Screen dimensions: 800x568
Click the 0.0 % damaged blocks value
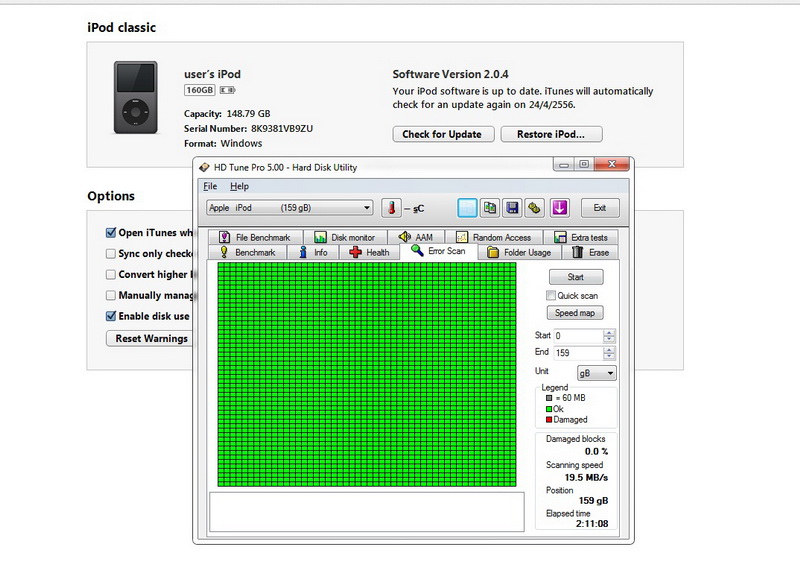[596, 452]
